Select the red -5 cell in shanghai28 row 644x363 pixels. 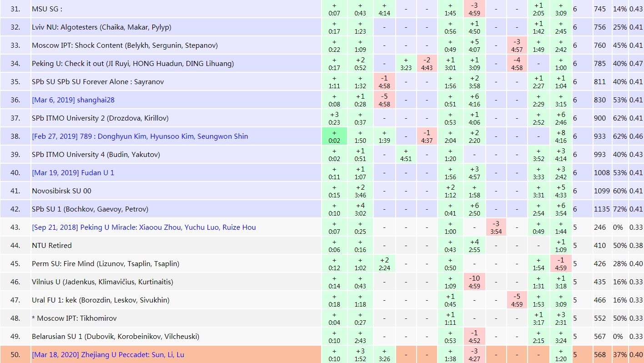pos(384,100)
